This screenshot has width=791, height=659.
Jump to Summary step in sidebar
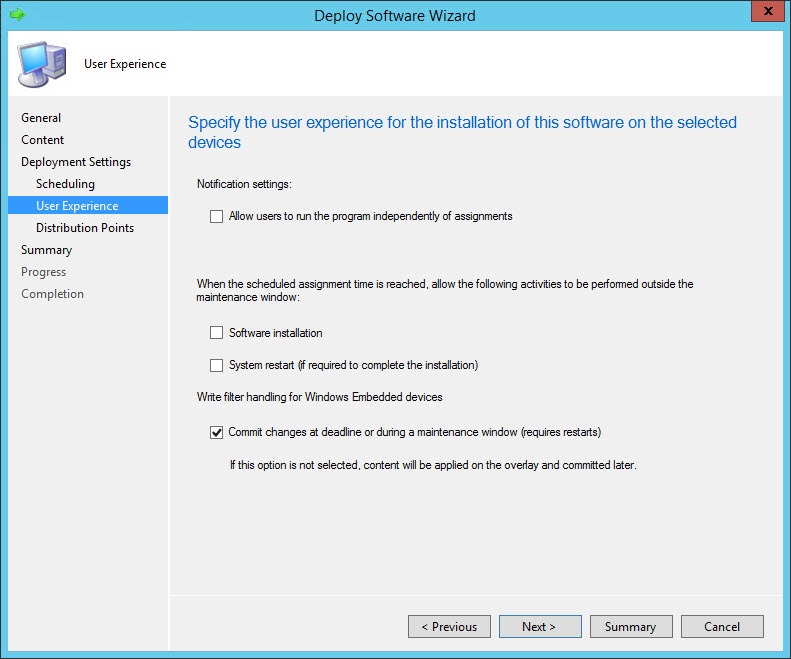[x=47, y=250]
